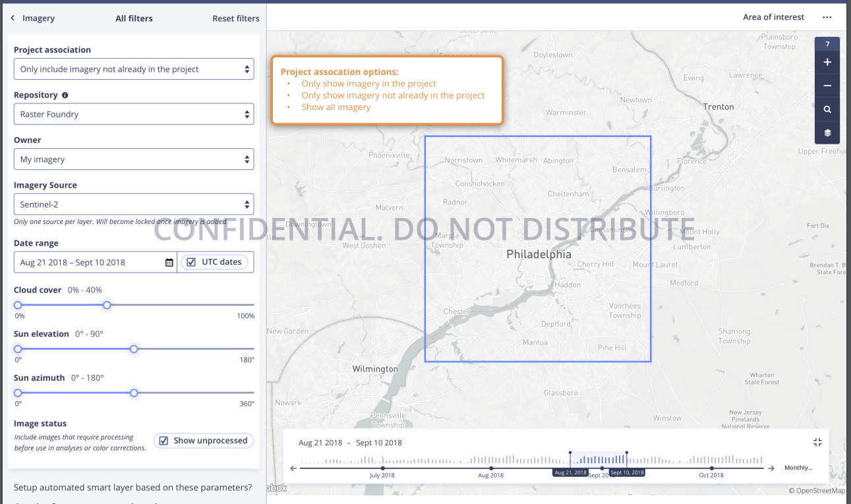Toggle the UTC dates checkbox
Screen dimensions: 851x504
(191, 262)
